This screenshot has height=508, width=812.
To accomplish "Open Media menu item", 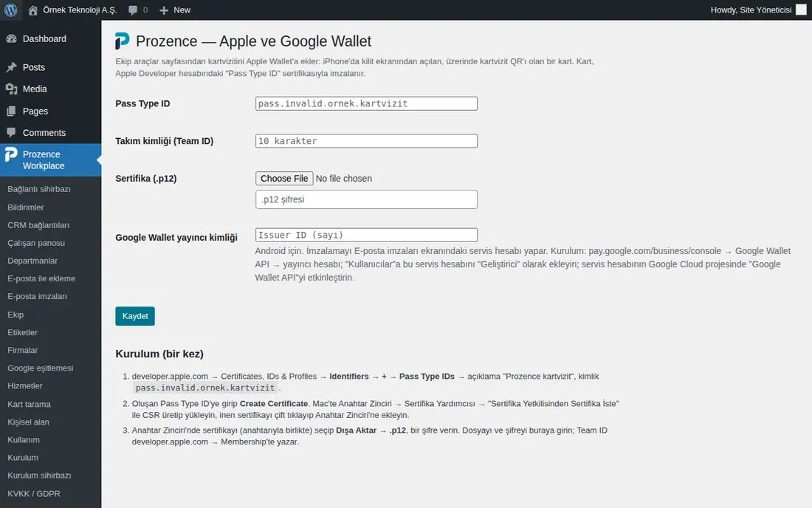I will 51,89.
